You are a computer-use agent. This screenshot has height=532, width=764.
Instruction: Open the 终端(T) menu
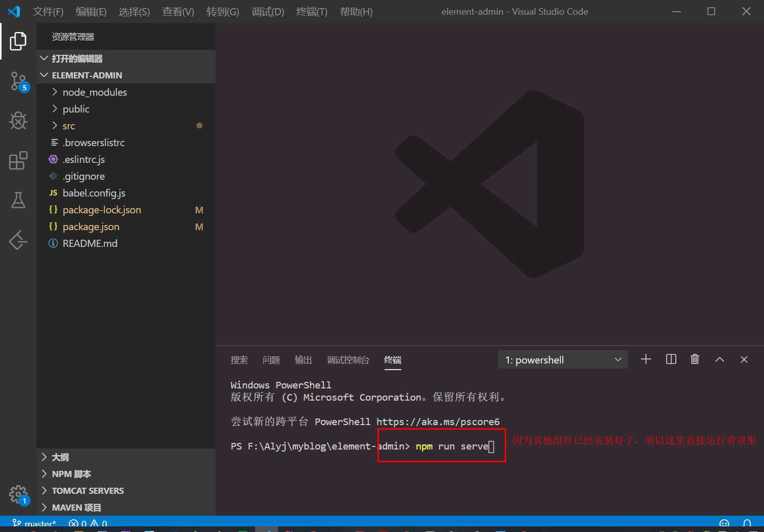[x=312, y=12]
